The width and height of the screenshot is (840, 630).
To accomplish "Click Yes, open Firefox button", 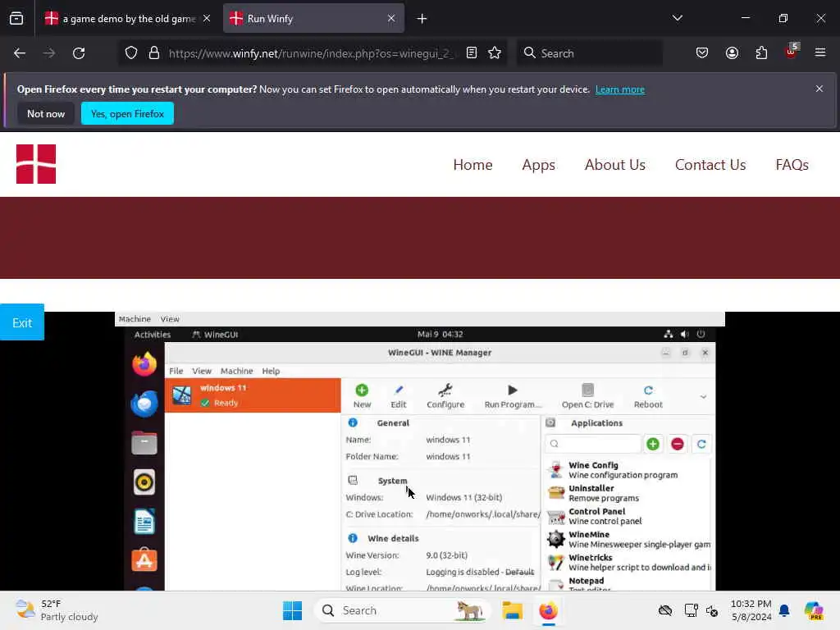I will (127, 113).
